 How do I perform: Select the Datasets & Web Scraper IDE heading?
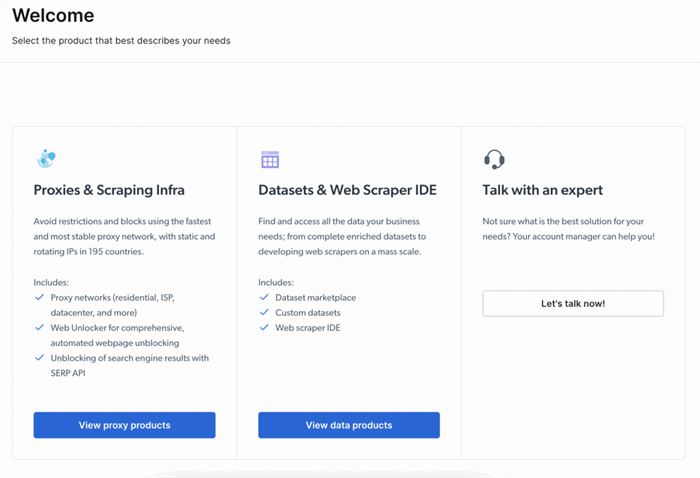coord(347,190)
